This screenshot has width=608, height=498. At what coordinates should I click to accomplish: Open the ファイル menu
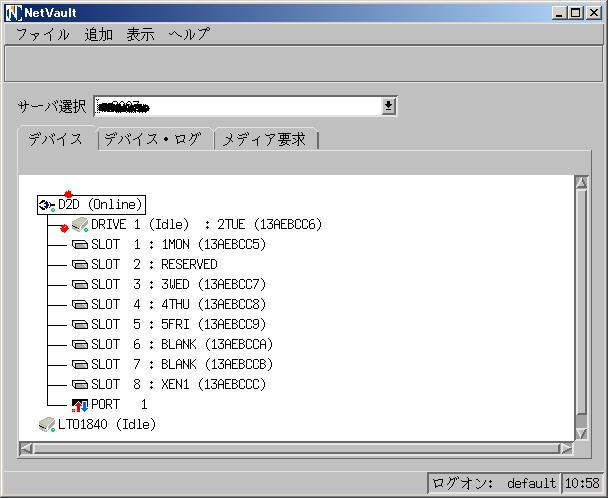coord(43,35)
